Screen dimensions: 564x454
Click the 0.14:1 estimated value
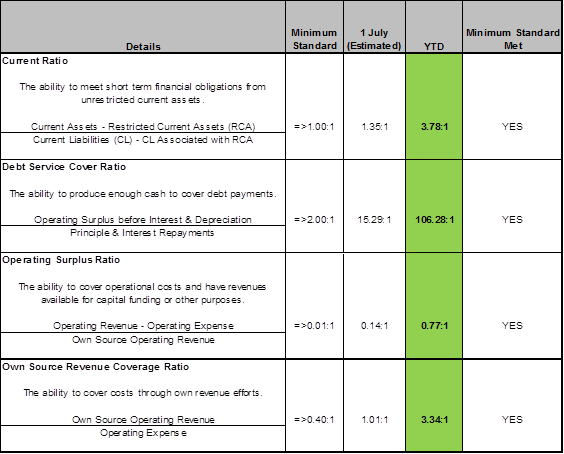(x=374, y=326)
